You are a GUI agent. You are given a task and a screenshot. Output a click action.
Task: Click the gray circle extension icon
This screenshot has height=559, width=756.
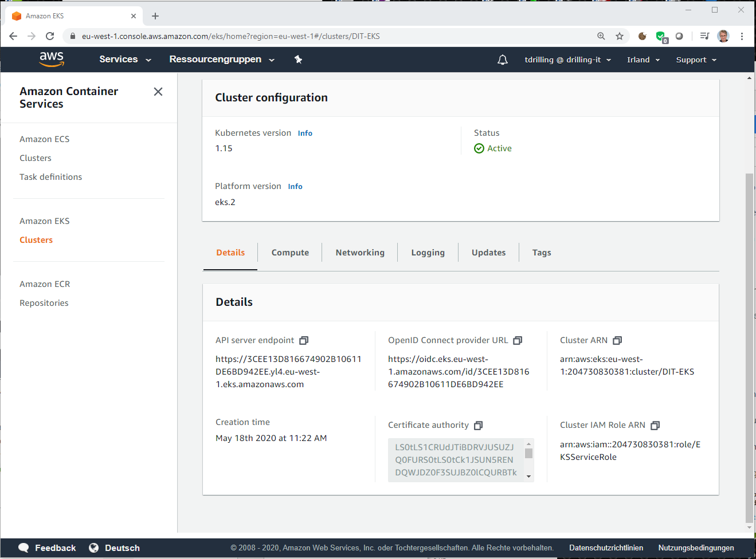(x=679, y=36)
